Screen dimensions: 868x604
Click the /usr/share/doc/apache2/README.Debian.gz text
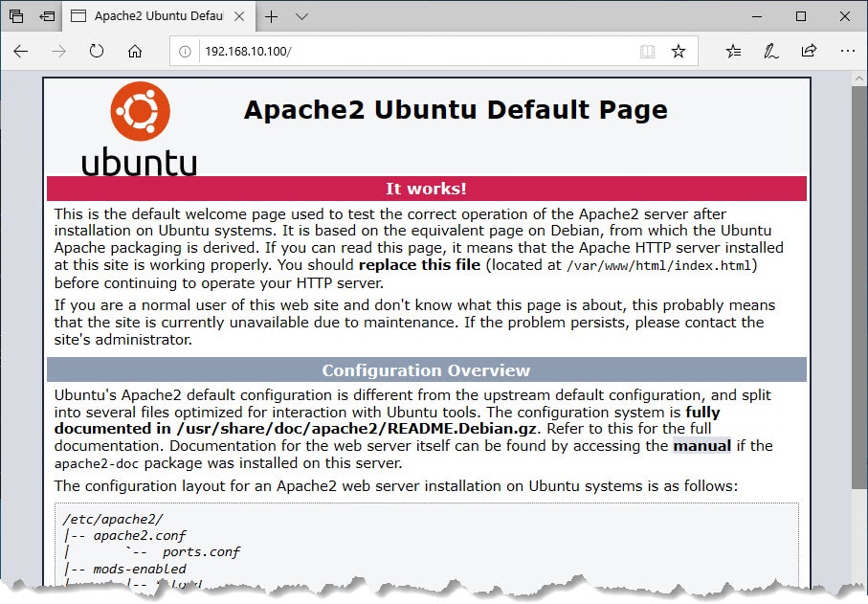(x=356, y=429)
